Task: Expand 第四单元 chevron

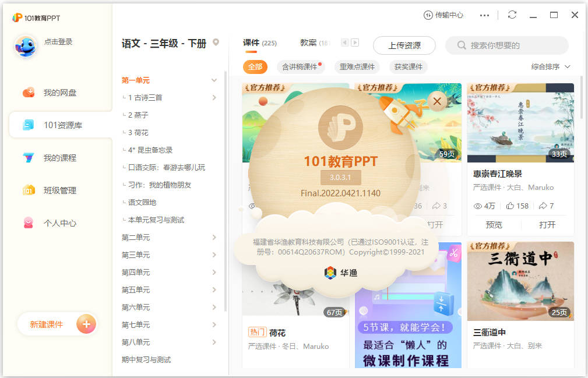Action: pos(214,273)
